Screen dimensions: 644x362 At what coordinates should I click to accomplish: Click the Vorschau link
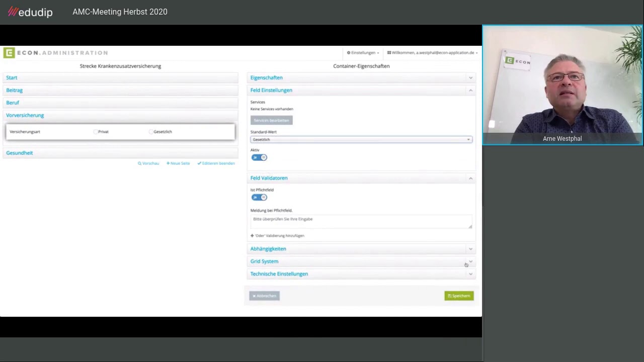coord(148,163)
